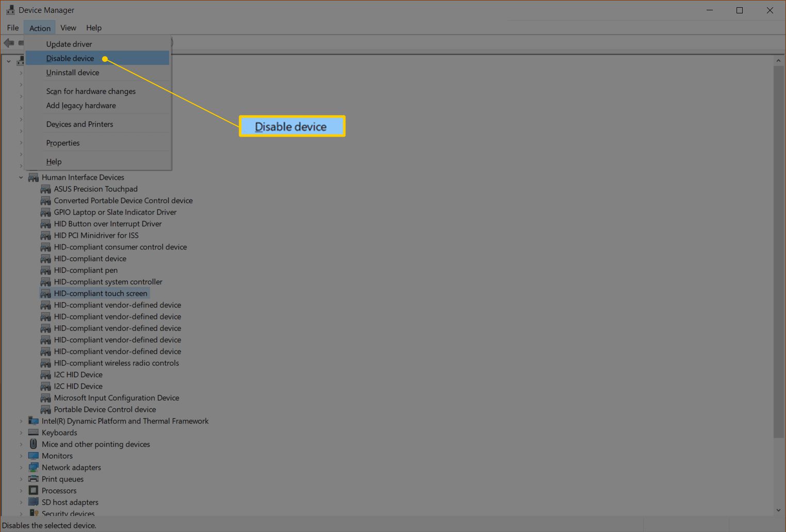The height and width of the screenshot is (532, 786).
Task: Click the Monitors category icon
Action: (34, 456)
